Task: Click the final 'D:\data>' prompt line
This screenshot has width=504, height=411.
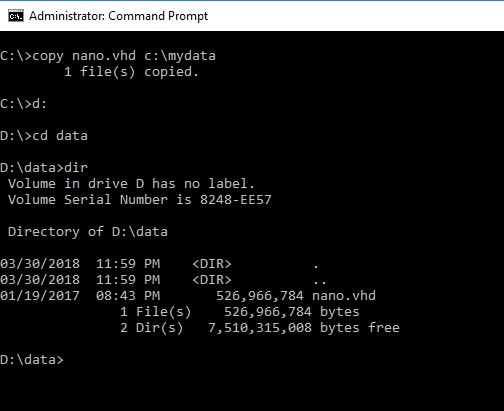Action: point(32,360)
